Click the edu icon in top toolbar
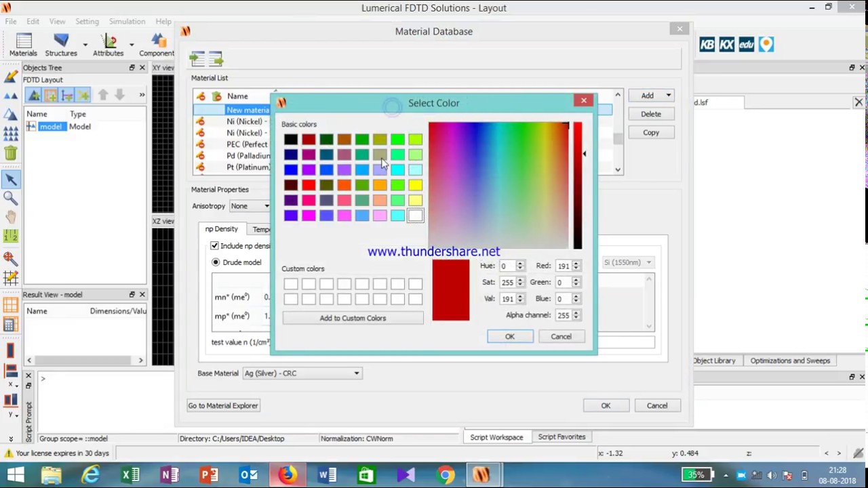 pos(747,45)
